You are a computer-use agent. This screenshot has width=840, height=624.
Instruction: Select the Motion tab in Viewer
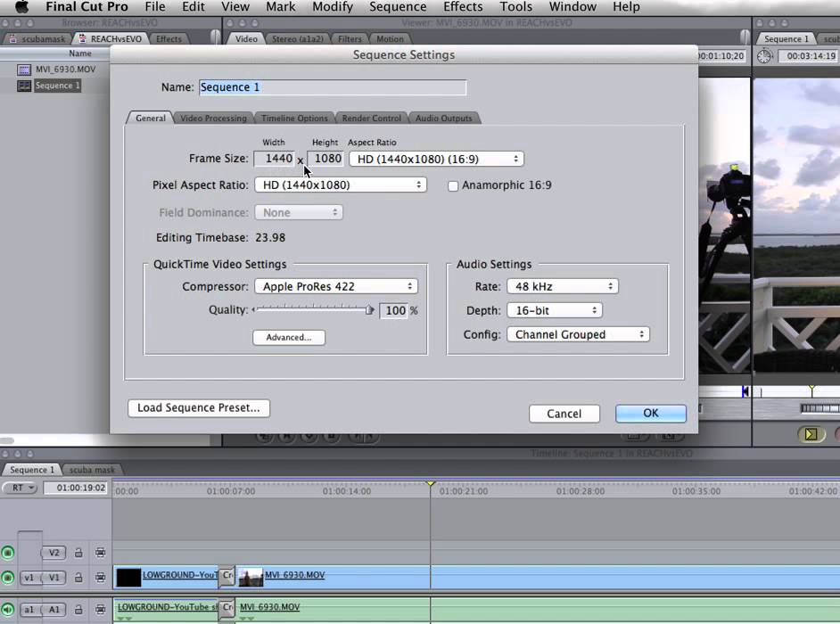pos(390,39)
